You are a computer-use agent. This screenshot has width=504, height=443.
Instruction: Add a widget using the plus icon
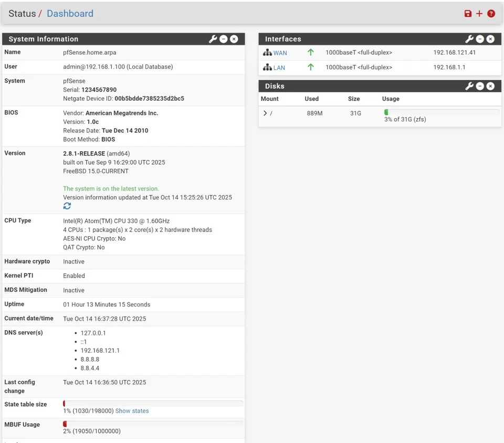[479, 14]
